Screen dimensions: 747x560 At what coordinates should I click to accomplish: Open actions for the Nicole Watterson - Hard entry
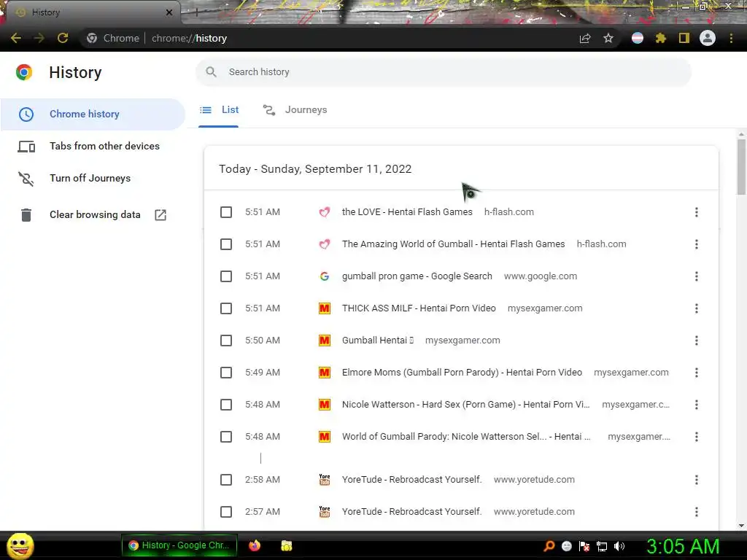(x=697, y=405)
